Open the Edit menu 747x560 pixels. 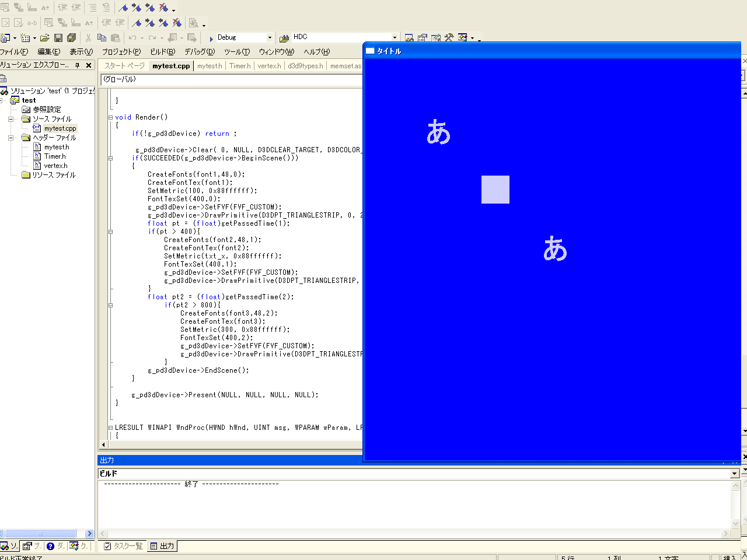(48, 52)
